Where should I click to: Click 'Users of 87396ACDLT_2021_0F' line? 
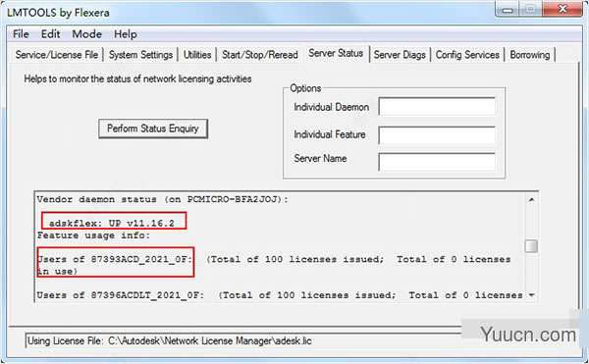280,295
